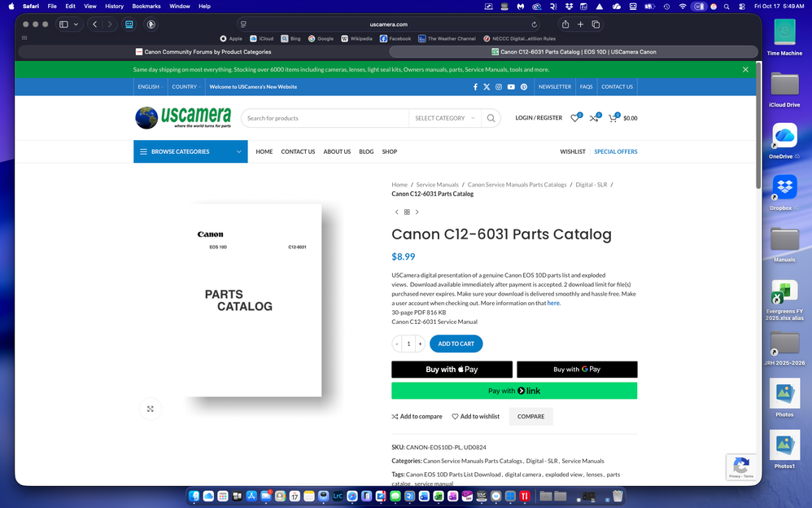Switch to Canon Community Forums tab
The height and width of the screenshot is (508, 812).
click(x=203, y=52)
